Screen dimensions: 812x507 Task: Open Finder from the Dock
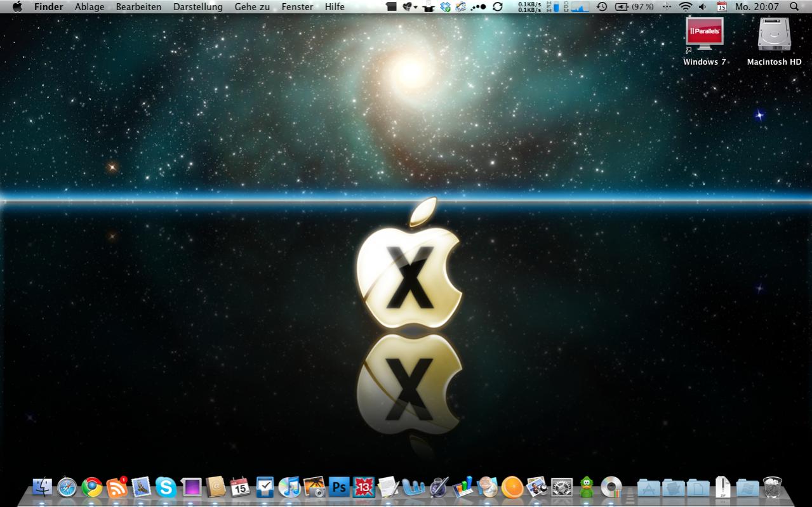(x=43, y=487)
